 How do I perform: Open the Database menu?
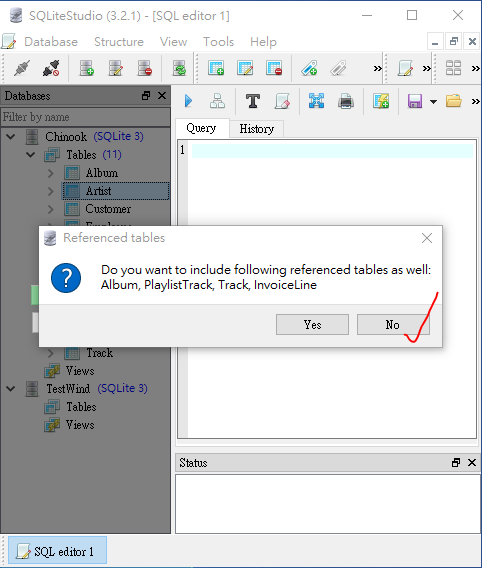(51, 42)
